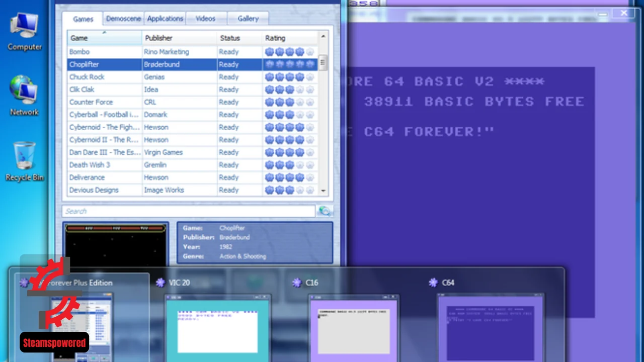The width and height of the screenshot is (644, 362).
Task: Select the Cyberball - Football game row
Action: click(193, 115)
